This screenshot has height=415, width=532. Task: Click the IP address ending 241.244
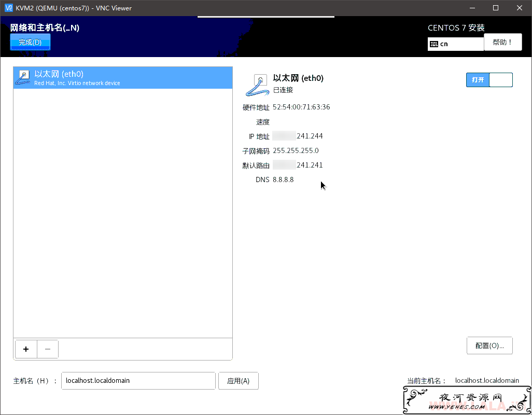point(298,136)
